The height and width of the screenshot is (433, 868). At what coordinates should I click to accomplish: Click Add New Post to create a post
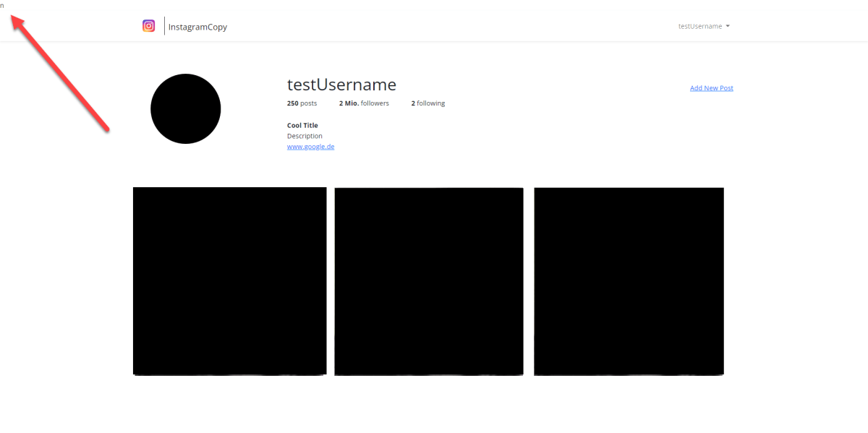[711, 87]
